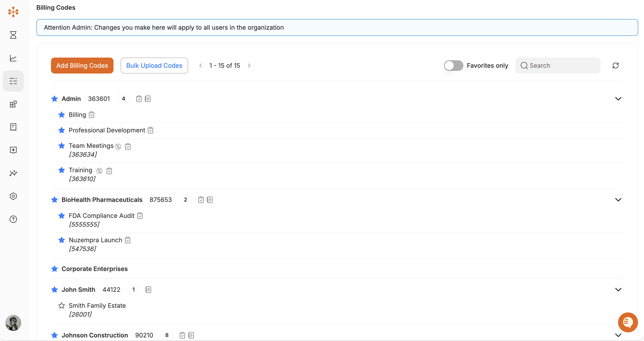Unfavorite the Admin client star
This screenshot has height=341, width=644.
tap(55, 99)
